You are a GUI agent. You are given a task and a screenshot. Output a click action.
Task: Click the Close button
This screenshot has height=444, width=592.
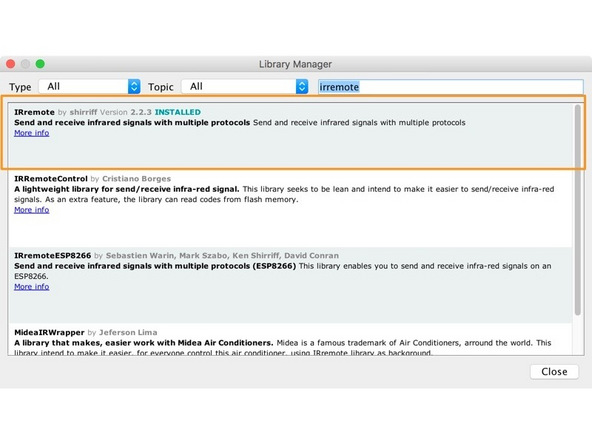(x=554, y=372)
